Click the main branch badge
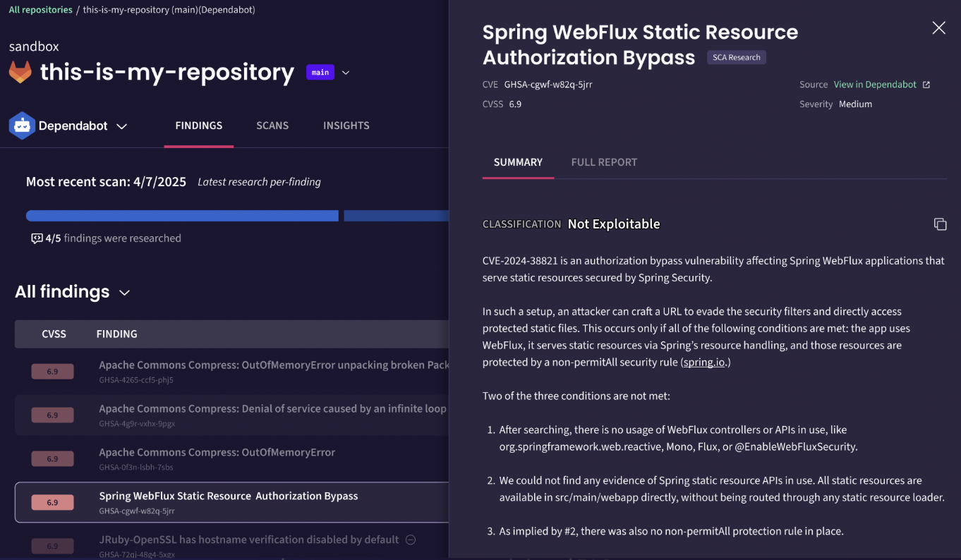The image size is (961, 560). pyautogui.click(x=320, y=72)
